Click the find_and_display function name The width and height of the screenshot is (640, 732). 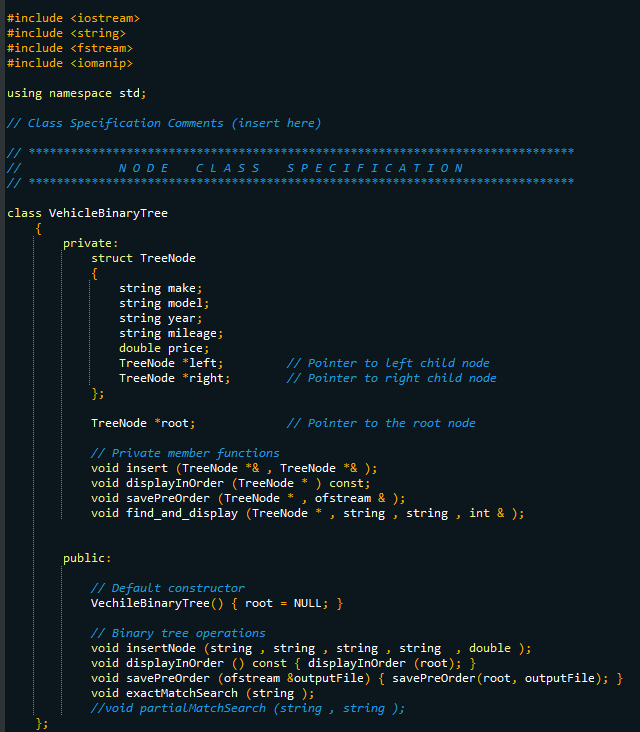tap(182, 514)
